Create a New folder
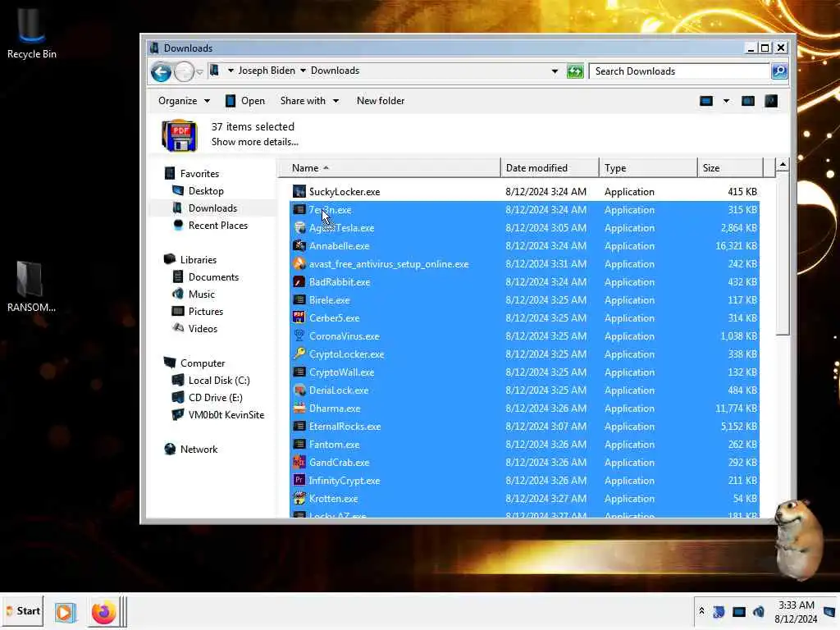 coord(381,101)
